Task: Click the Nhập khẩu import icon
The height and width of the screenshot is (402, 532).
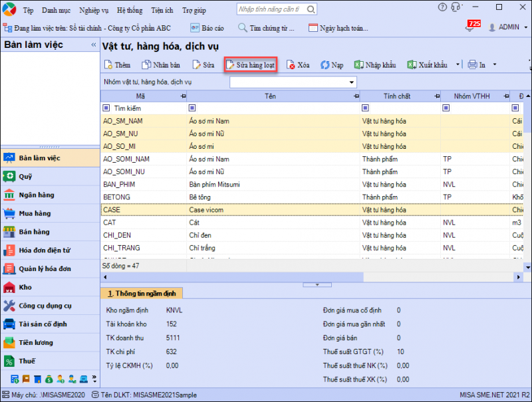Action: [358, 65]
